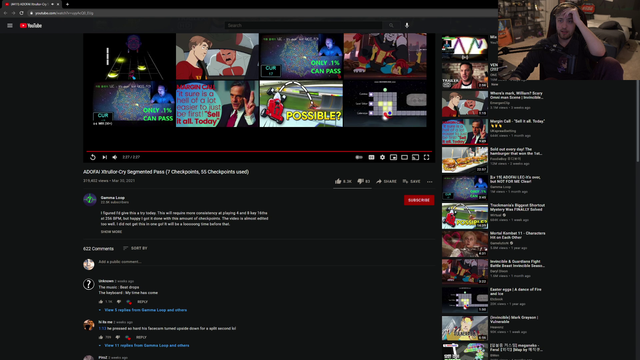
Task: Share the video
Action: click(x=386, y=181)
